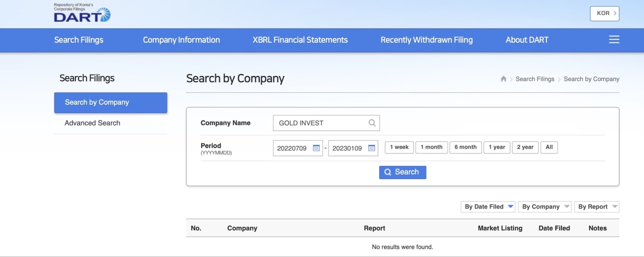Click the Notes column header
The width and height of the screenshot is (644, 257).
[x=597, y=228]
